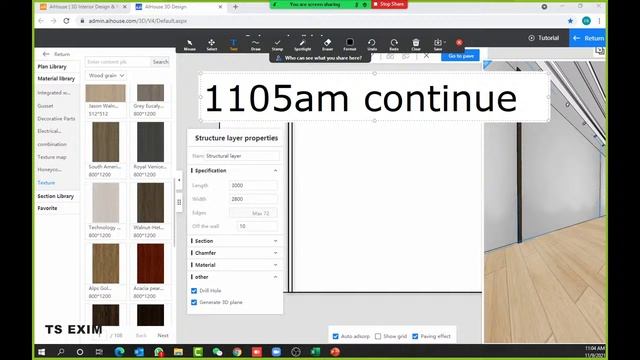Redo the annotation
Screen dimensions: 640x360
(394, 44)
